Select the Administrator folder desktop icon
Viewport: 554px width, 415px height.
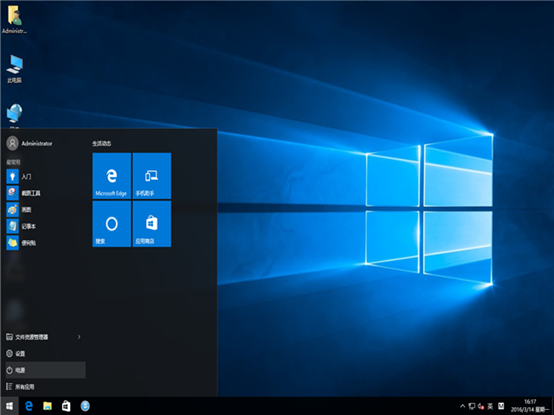coord(14,20)
